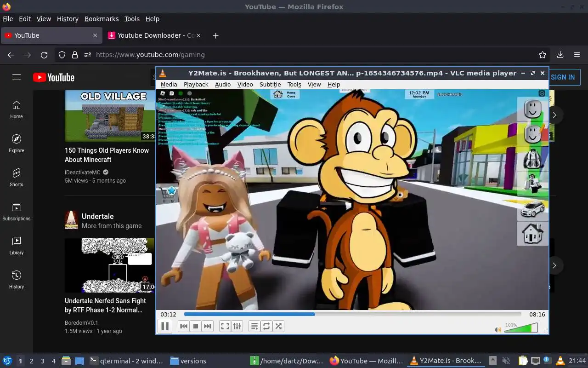
Task: Reload the current page
Action: point(44,55)
